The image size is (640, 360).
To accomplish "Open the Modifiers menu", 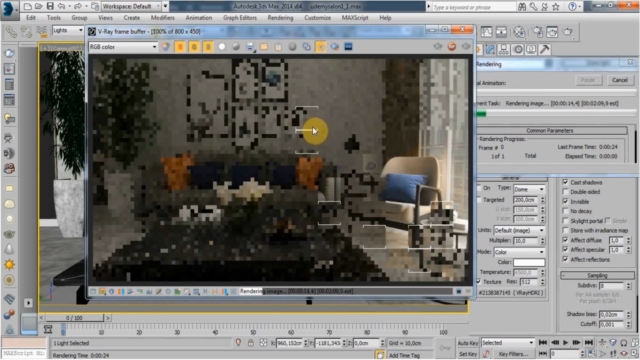I will click(x=162, y=18).
